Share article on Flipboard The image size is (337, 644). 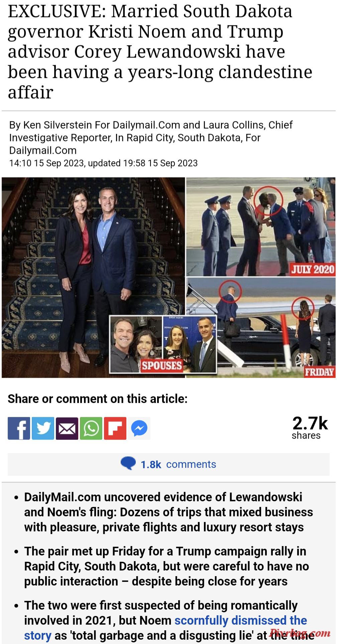coord(115,428)
